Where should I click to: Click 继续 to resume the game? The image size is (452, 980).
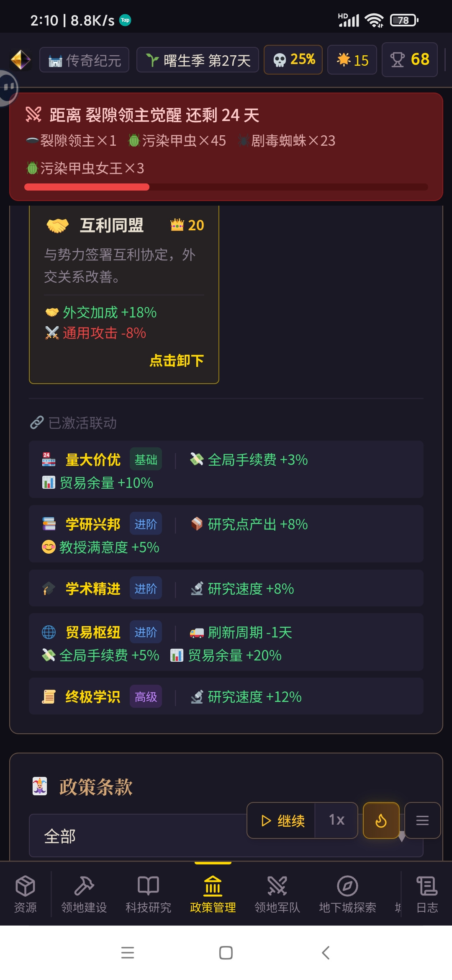point(281,820)
